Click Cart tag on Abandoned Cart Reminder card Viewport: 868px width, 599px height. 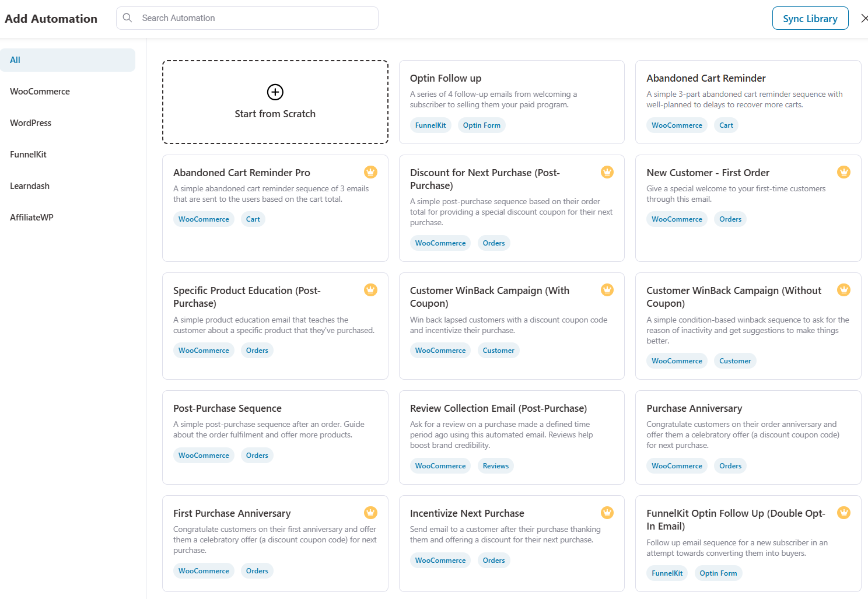pyautogui.click(x=726, y=125)
